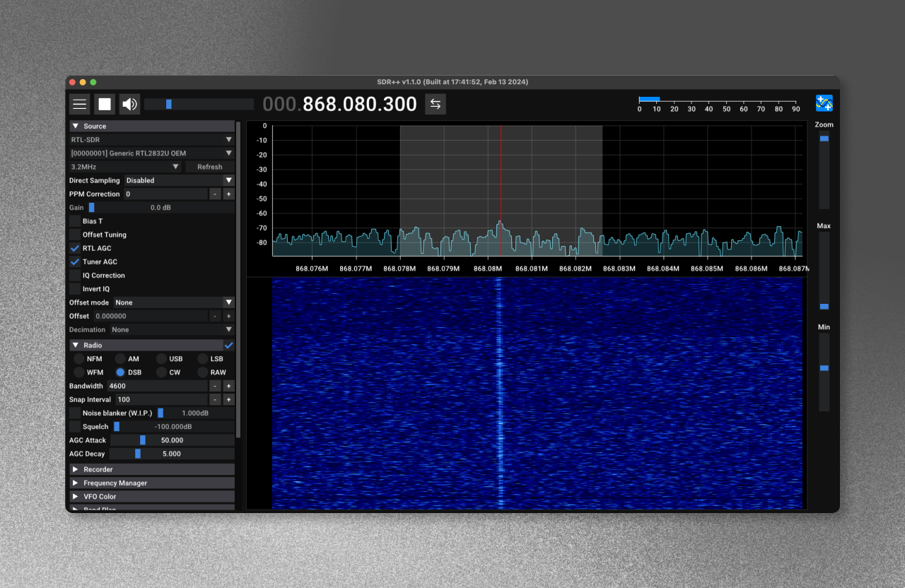
Task: Increase PPM Correction with plus button
Action: coord(228,194)
